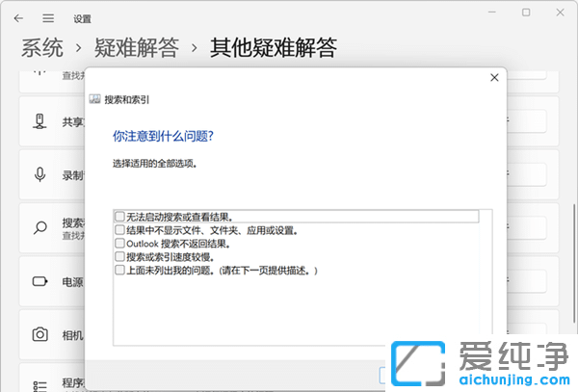
Task: Tick 搜索或索引速度较慢 checkbox
Action: tap(119, 257)
